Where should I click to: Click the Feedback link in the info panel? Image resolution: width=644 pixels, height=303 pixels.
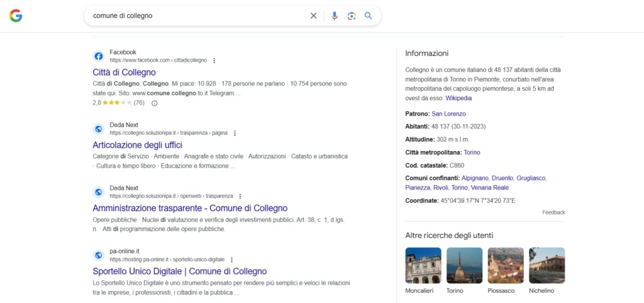[553, 212]
